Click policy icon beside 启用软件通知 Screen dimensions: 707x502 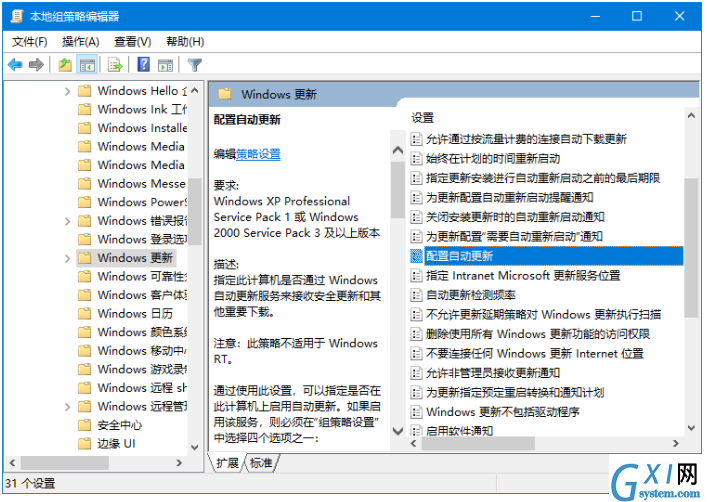coord(416,430)
